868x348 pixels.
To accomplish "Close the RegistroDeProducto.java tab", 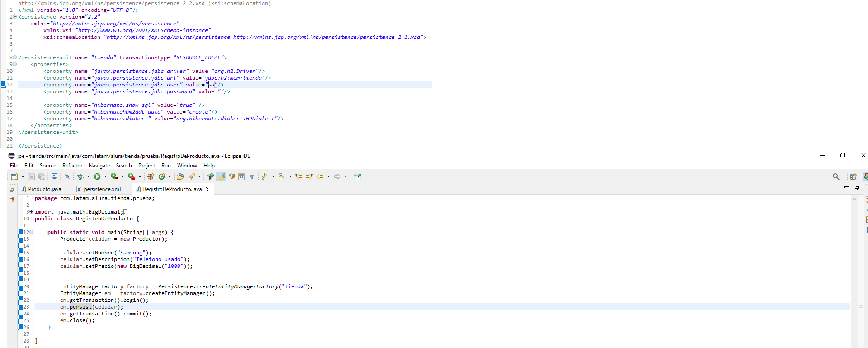I will point(208,189).
